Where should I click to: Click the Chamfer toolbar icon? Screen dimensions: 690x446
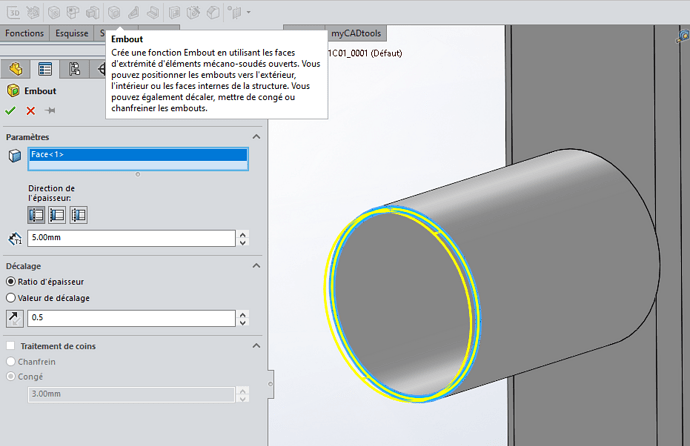tap(213, 12)
